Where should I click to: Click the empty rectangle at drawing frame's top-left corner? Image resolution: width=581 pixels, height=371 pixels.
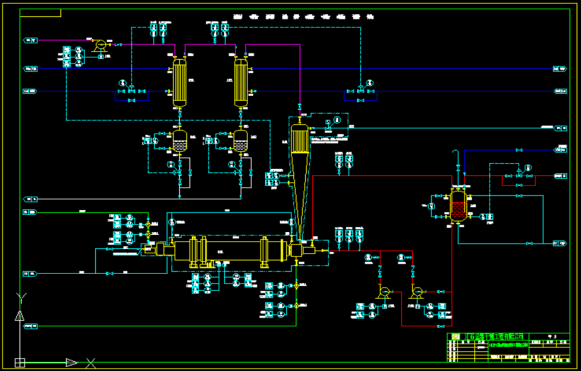(x=40, y=13)
